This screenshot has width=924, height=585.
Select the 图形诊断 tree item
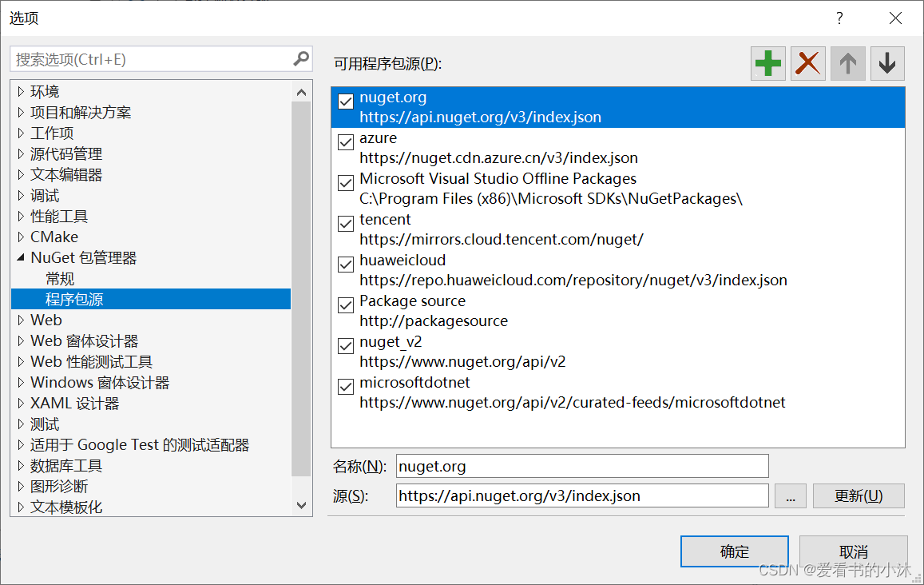pyautogui.click(x=59, y=487)
